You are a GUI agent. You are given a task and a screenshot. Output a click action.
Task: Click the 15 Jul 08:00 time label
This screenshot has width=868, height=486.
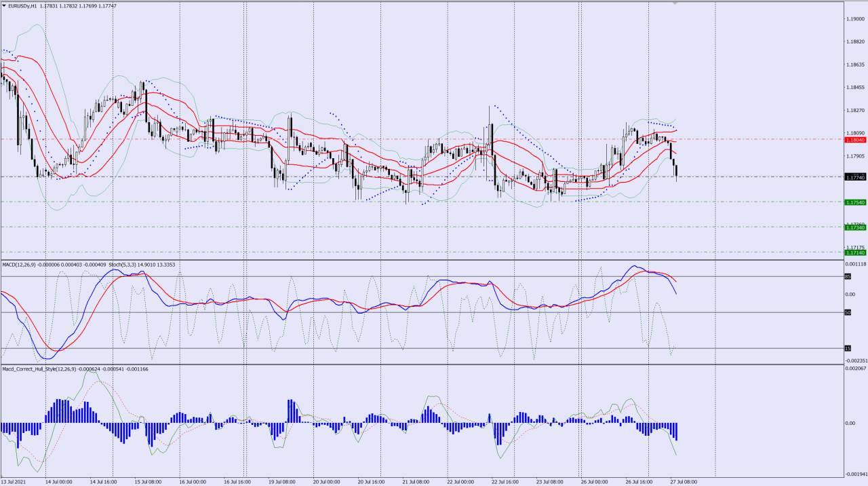pos(148,482)
